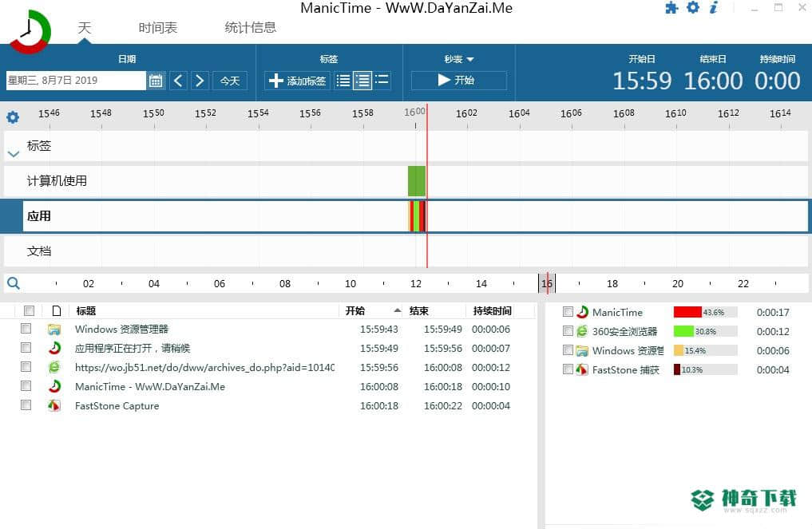Start the stopwatch with 开始 button

459,81
